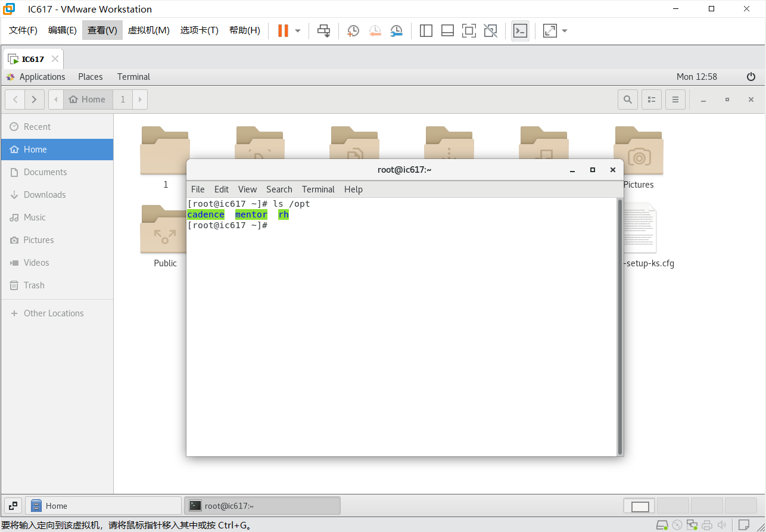Open the VMware 查看(V) menu
The width and height of the screenshot is (766, 532).
coord(102,30)
